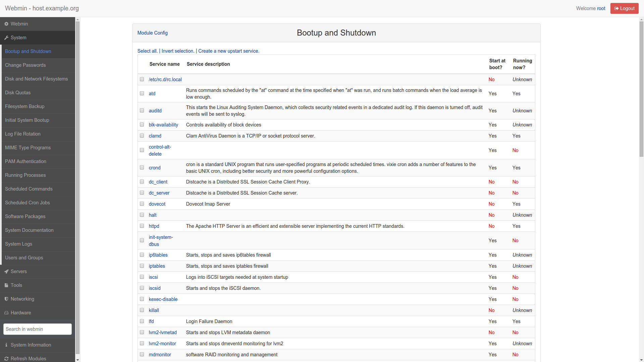Image resolution: width=644 pixels, height=362 pixels.
Task: Select the httpd service checkbox
Action: 142,226
